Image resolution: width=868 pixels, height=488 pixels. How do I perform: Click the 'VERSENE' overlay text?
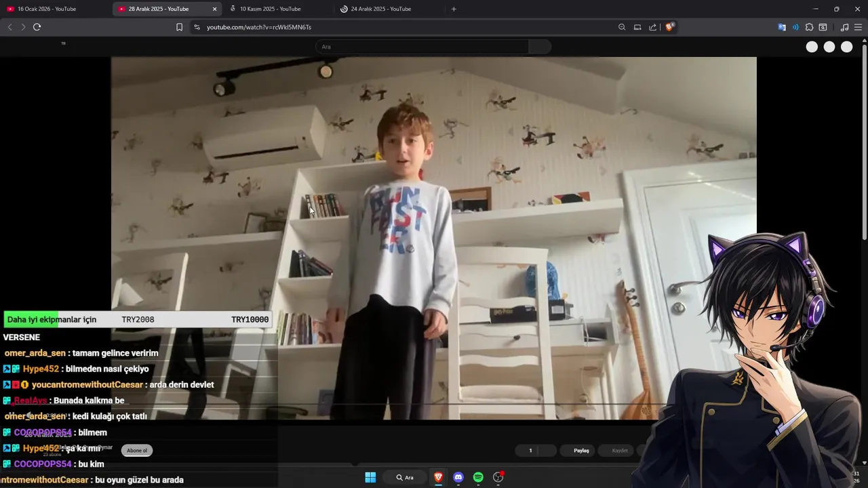pyautogui.click(x=22, y=338)
